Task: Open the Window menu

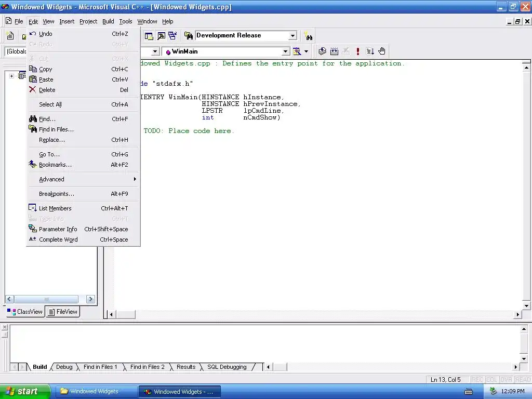Action: 147,21
